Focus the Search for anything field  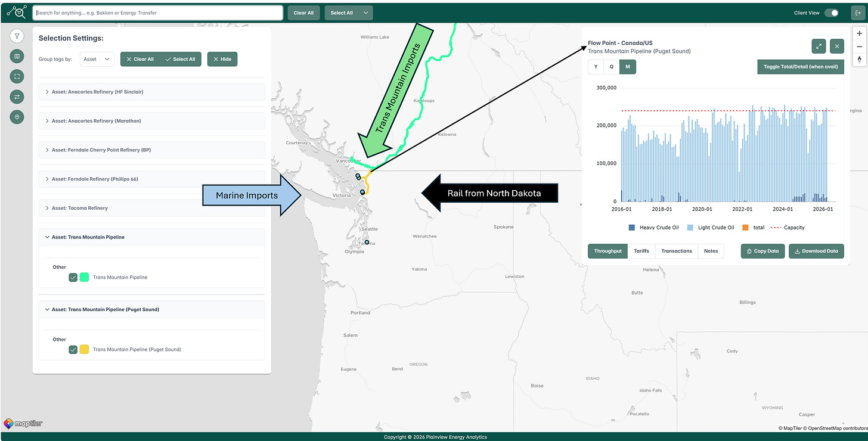tap(158, 13)
